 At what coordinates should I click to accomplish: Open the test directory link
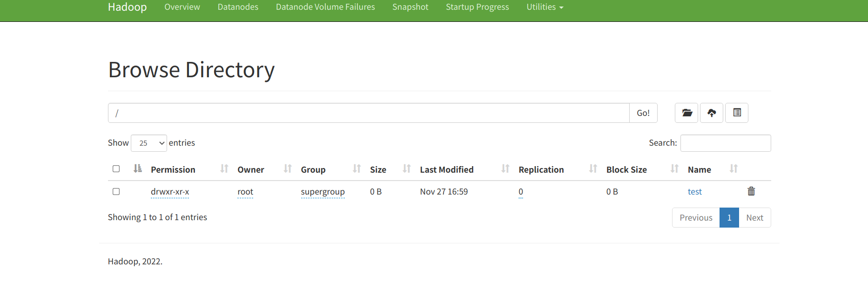coord(694,192)
